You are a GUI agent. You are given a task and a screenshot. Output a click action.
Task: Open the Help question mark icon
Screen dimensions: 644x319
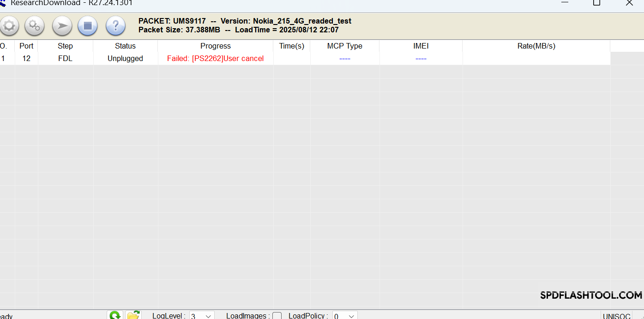[115, 26]
